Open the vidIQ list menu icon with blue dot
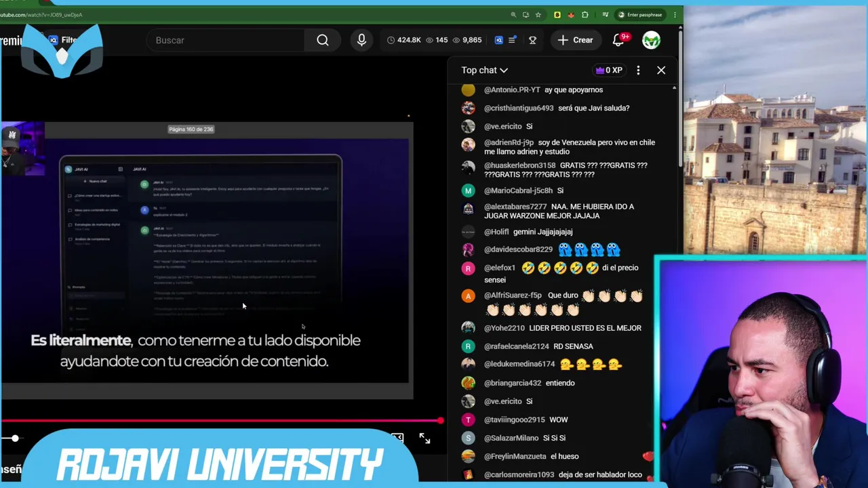Viewport: 868px width, 488px height. pos(513,40)
